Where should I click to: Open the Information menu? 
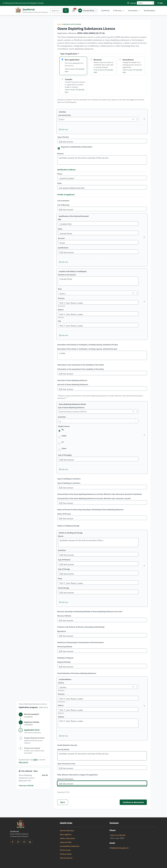coord(134,10)
